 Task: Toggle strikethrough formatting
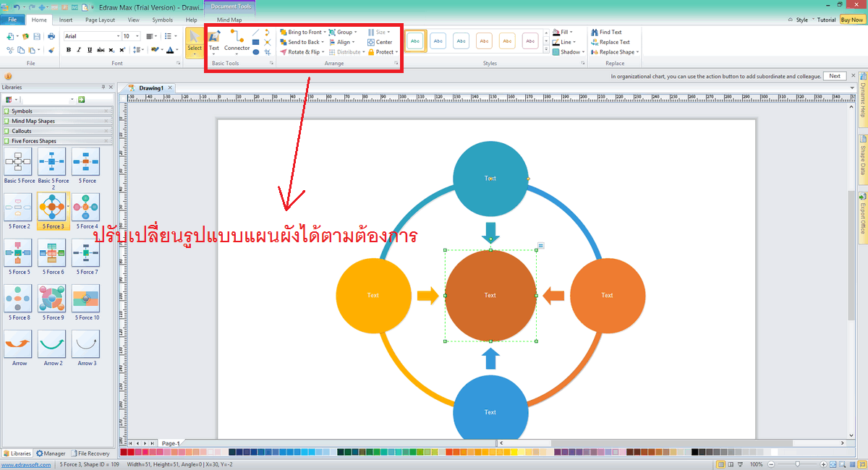101,50
